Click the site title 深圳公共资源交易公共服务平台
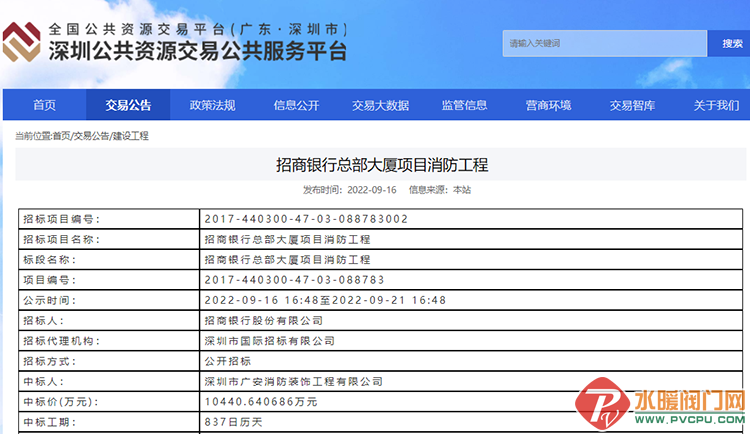 click(198, 51)
